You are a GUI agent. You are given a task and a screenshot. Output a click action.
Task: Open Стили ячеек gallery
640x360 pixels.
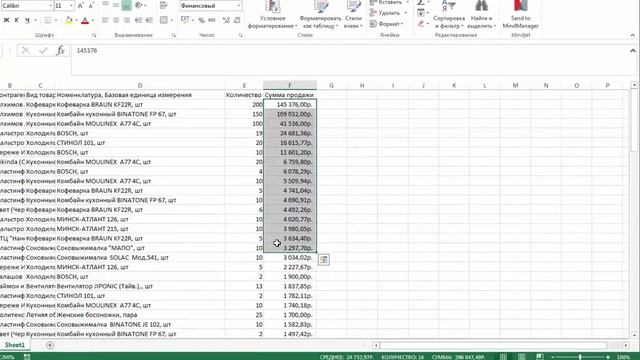click(x=353, y=15)
